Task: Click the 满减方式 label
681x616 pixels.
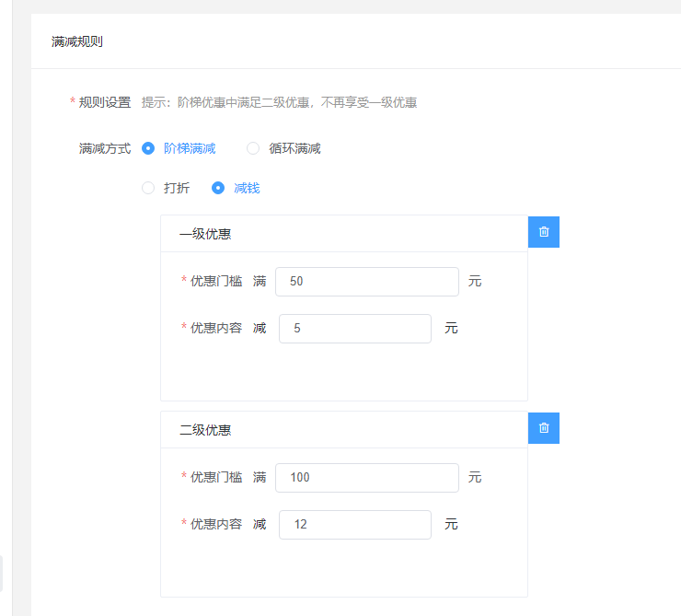Action: (x=105, y=148)
